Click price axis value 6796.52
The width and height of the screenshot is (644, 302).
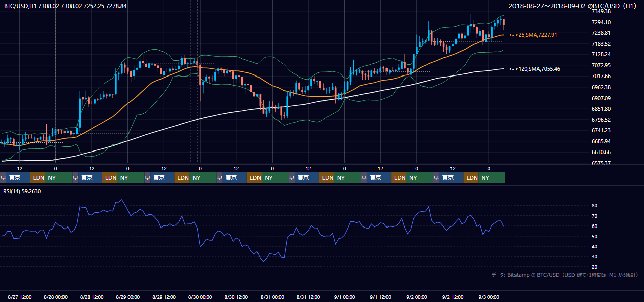(601, 120)
